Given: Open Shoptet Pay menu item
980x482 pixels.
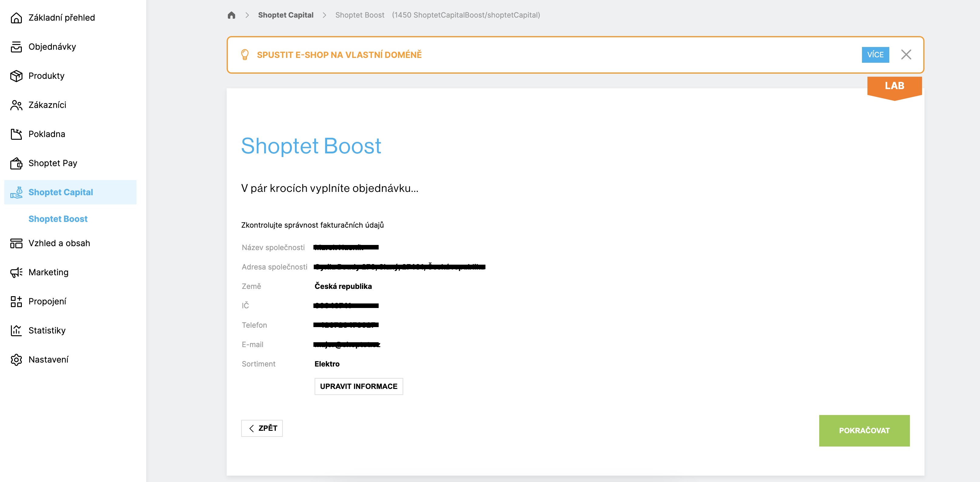Looking at the screenshot, I should click(x=70, y=163).
